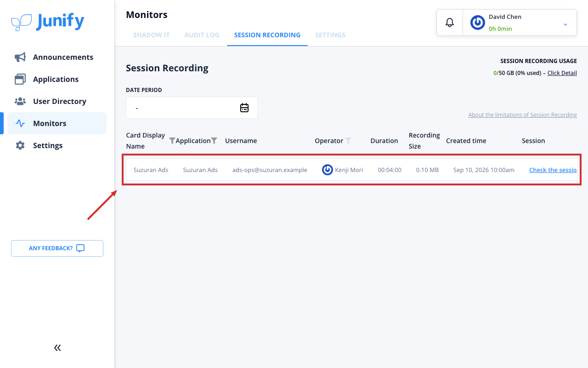
Task: Collapse the sidebar with double chevron
Action: click(x=57, y=348)
